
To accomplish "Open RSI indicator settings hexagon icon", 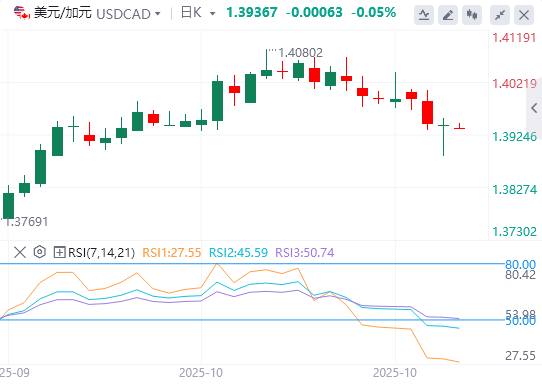I will pos(40,252).
